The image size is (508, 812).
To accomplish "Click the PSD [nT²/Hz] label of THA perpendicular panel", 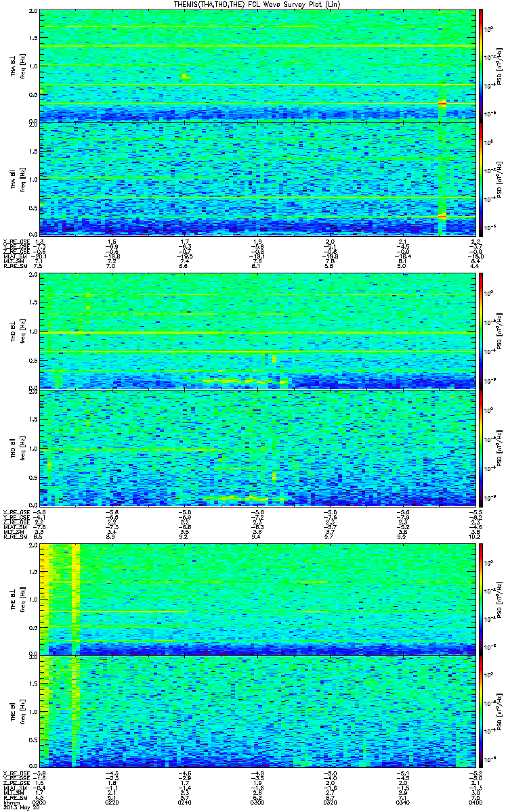I will pyautogui.click(x=500, y=66).
